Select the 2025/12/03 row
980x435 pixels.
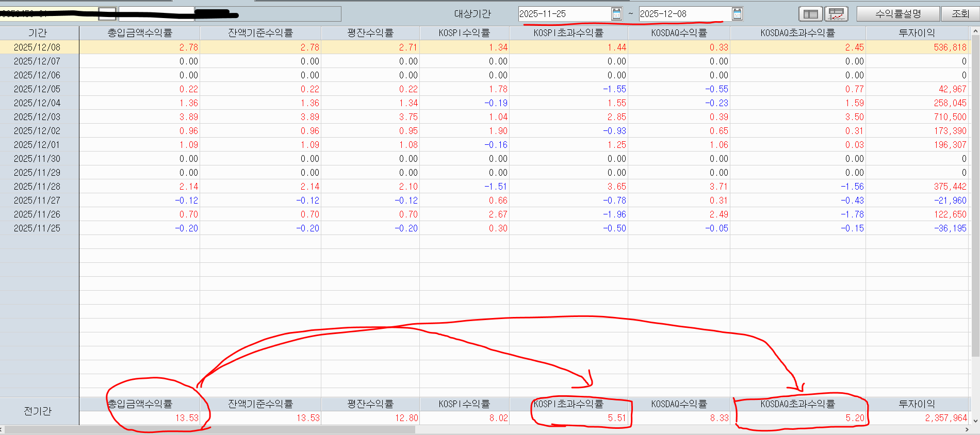pyautogui.click(x=37, y=117)
